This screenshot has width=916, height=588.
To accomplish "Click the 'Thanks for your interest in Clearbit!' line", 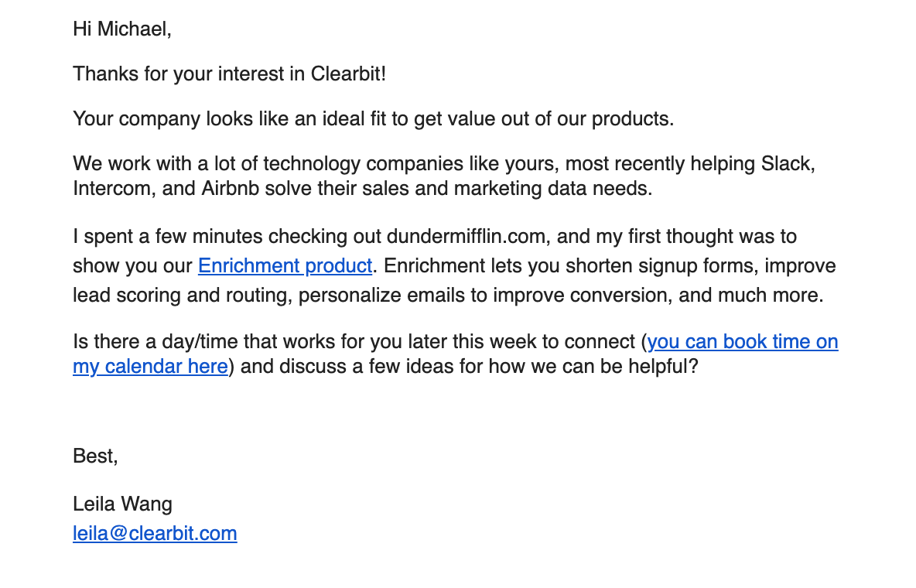I will (x=229, y=74).
